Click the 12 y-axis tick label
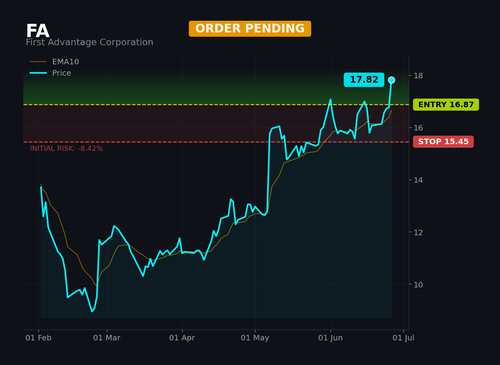This screenshot has height=365, width=500. click(418, 233)
